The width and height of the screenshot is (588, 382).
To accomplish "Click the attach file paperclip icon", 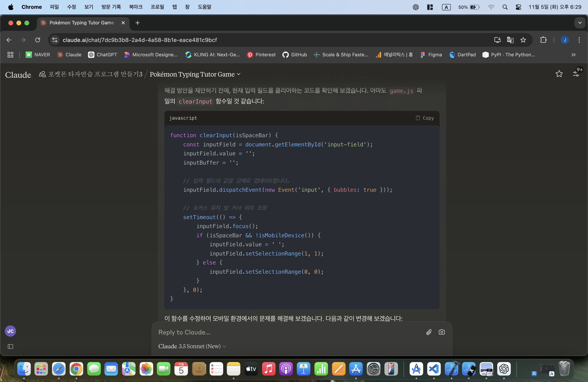I will (429, 332).
